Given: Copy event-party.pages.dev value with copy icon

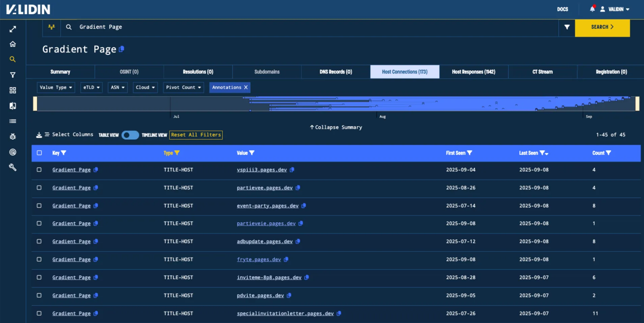Looking at the screenshot, I should (304, 205).
